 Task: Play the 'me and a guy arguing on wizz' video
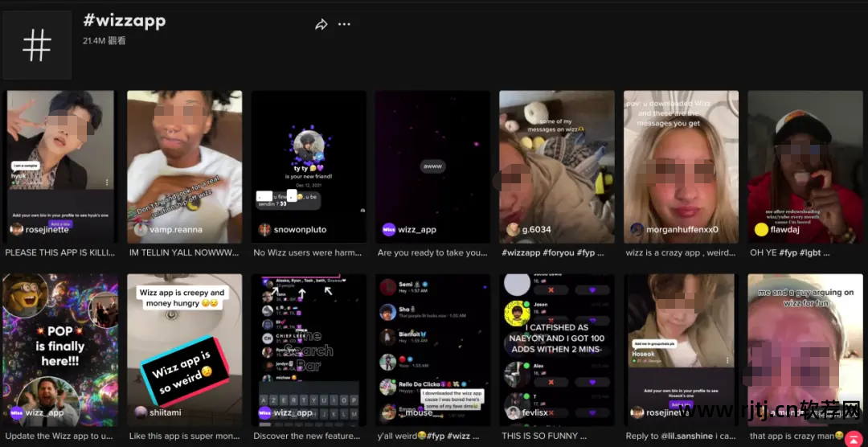pos(805,350)
